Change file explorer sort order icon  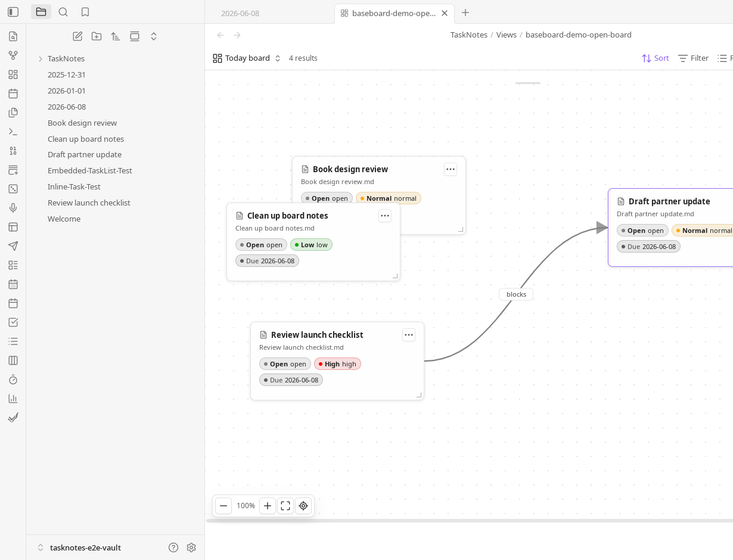coord(116,36)
